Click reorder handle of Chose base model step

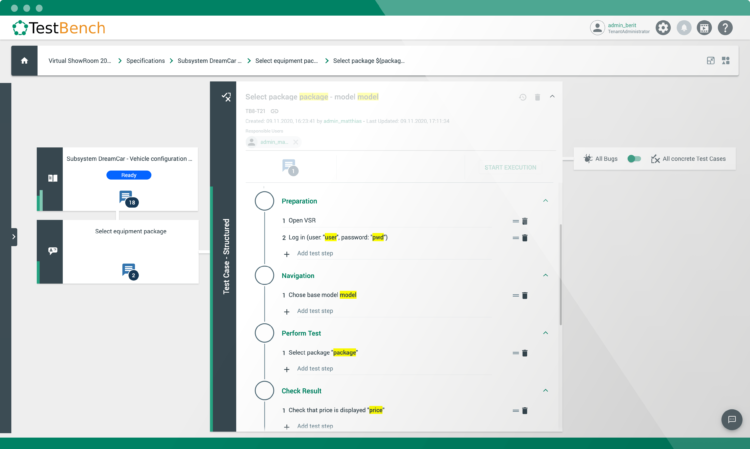[516, 296]
